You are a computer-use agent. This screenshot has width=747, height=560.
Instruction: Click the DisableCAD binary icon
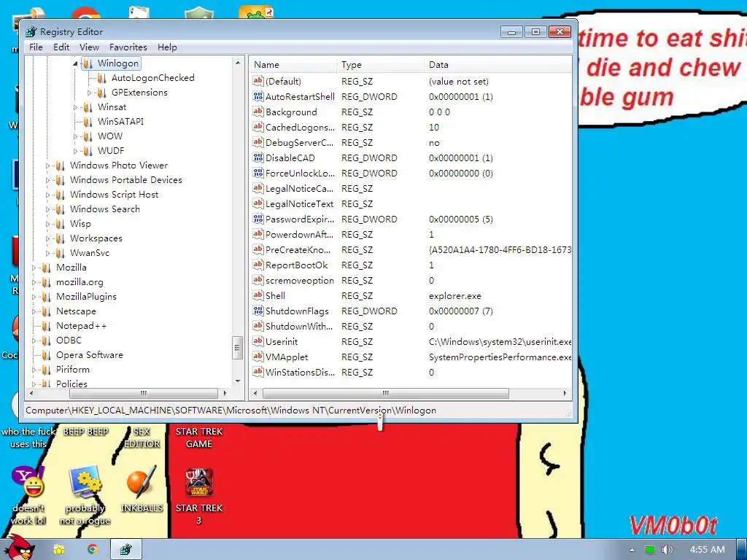258,157
